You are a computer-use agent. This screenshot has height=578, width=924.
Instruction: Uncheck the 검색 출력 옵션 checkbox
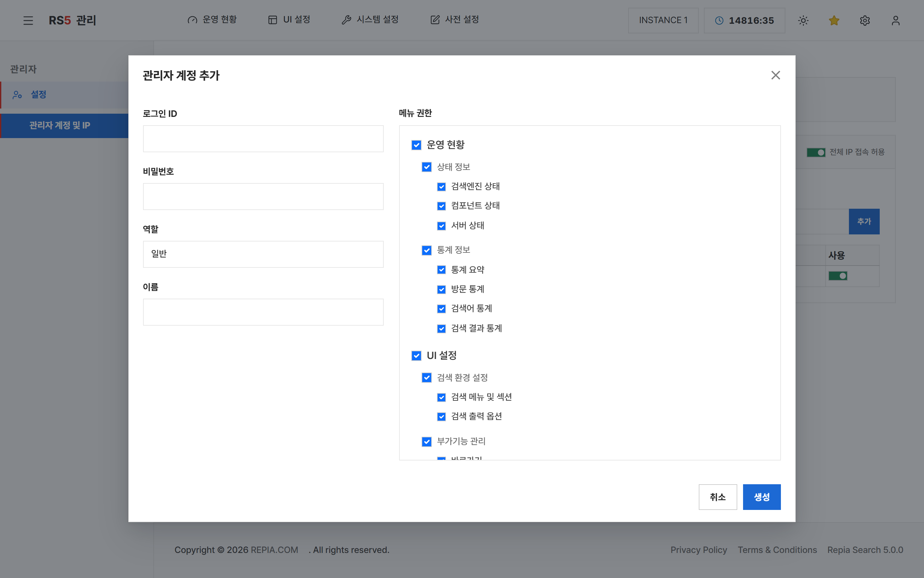click(x=441, y=417)
